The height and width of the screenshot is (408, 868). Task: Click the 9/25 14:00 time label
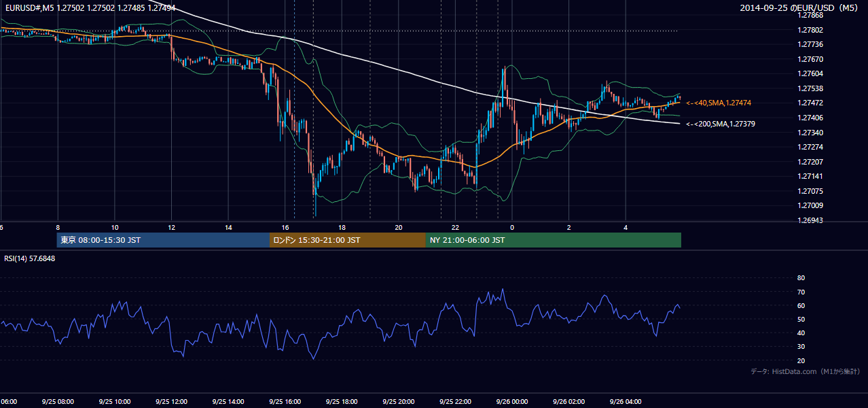tap(228, 402)
